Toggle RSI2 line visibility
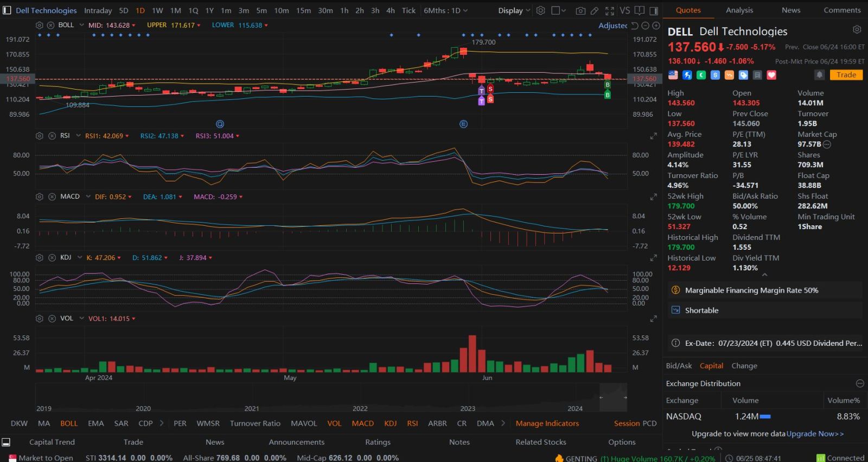Viewport: 868px width, 462px height. [162, 136]
